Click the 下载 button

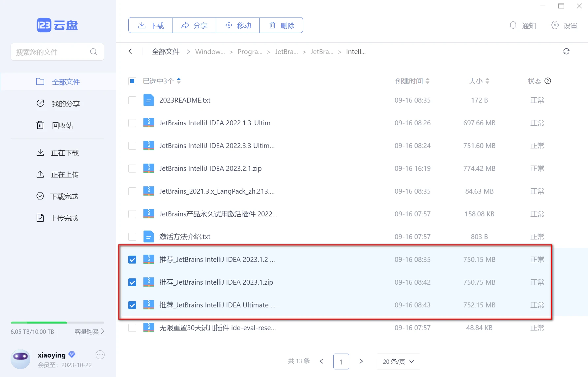(150, 25)
